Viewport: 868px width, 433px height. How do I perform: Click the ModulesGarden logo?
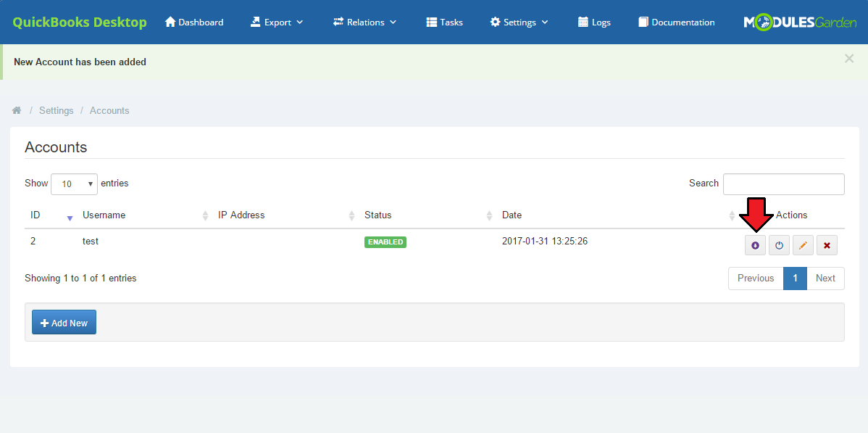800,22
